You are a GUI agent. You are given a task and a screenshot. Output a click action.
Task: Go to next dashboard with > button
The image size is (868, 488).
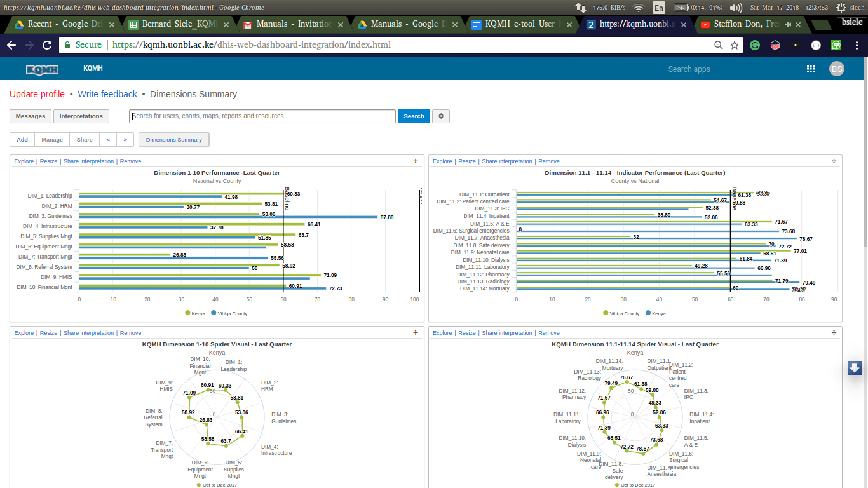click(126, 140)
